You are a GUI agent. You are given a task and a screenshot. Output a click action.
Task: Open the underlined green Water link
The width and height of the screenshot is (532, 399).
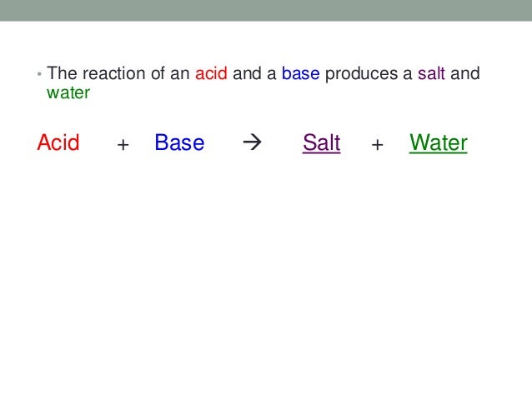point(439,142)
